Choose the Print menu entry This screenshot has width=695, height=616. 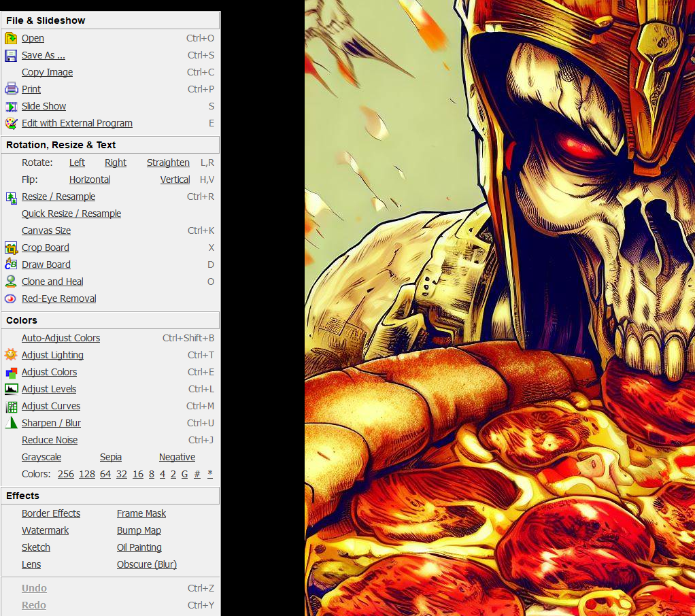[31, 89]
